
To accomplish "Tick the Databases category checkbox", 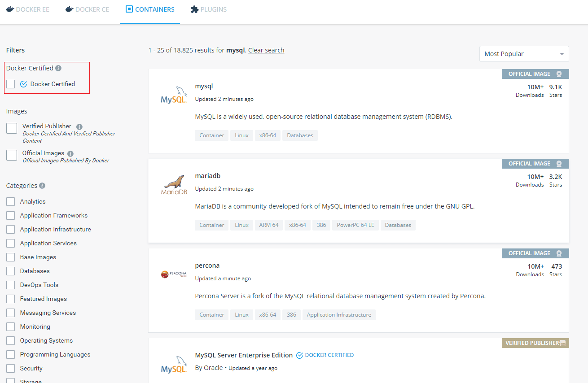I will pos(11,271).
